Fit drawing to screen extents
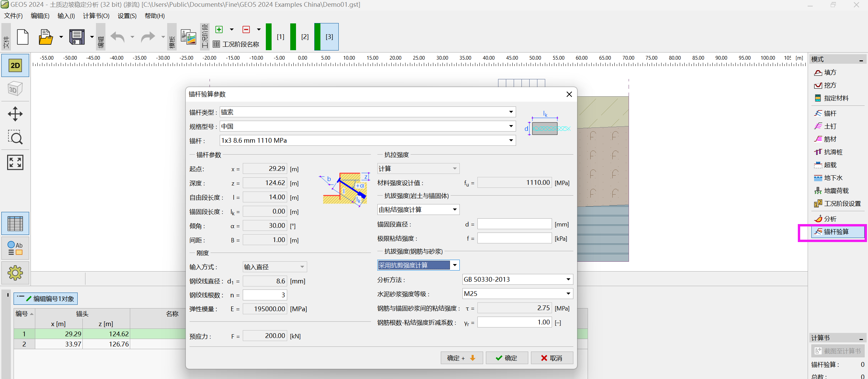The height and width of the screenshot is (379, 868). click(15, 162)
